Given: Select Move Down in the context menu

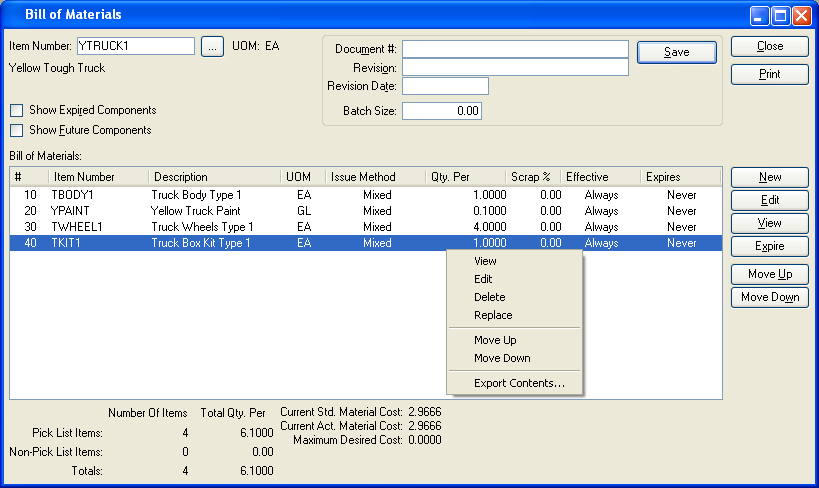Looking at the screenshot, I should (x=502, y=358).
